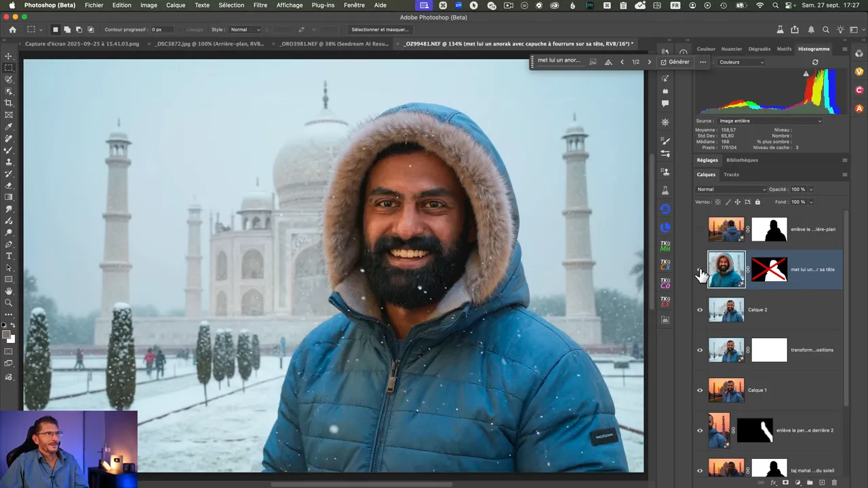
Task: Toggle the lock-all padlock for the layer
Action: tap(757, 202)
